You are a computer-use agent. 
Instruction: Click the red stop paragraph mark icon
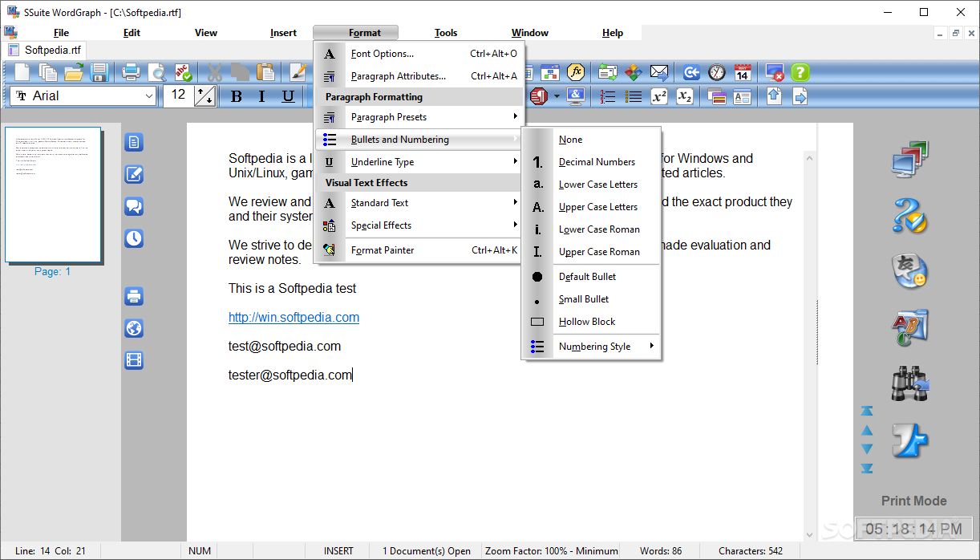pos(538,96)
